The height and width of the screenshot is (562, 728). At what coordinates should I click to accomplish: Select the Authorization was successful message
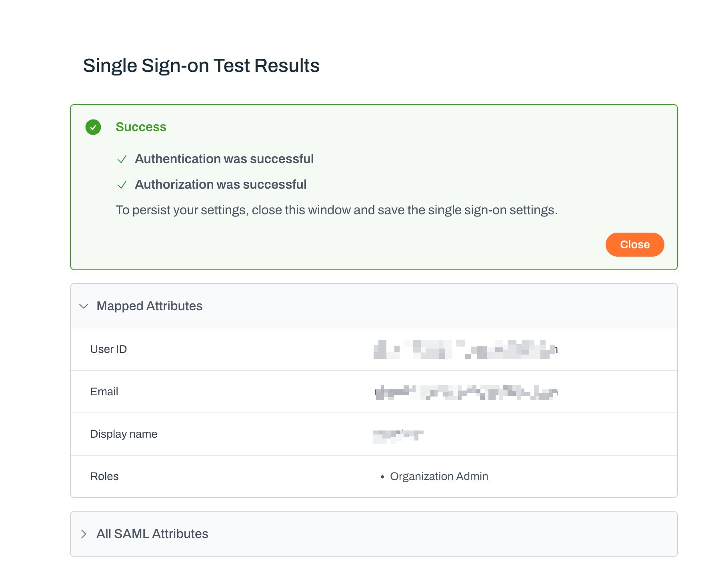click(x=220, y=185)
